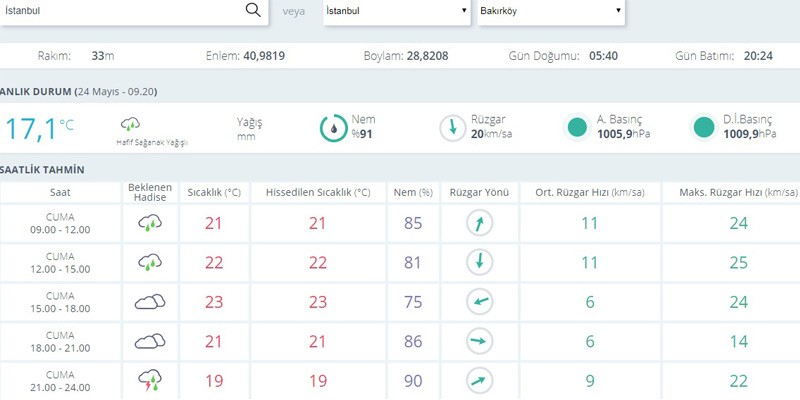Image resolution: width=800 pixels, height=400 pixels.
Task: Click the Maks. Rüzgar Hızı column header
Action: [739, 192]
